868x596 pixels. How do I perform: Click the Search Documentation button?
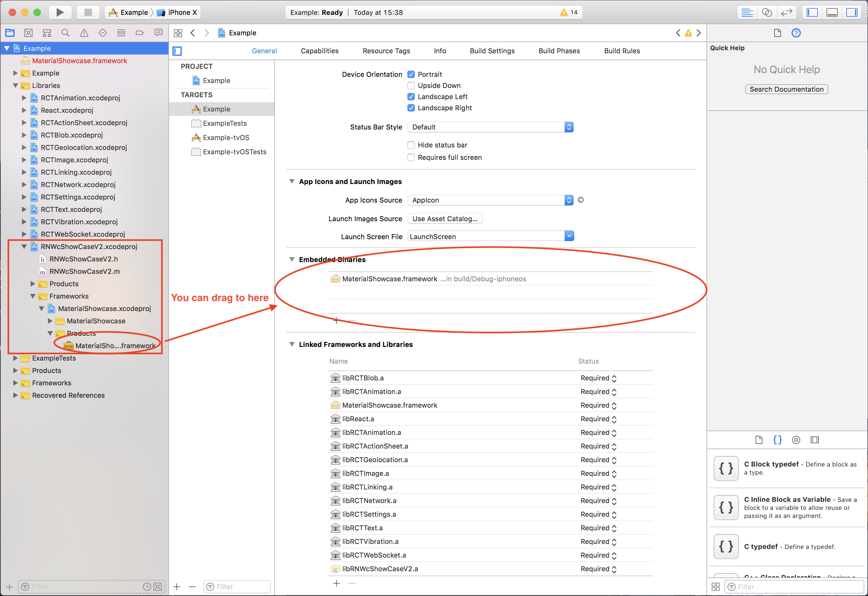pyautogui.click(x=786, y=89)
